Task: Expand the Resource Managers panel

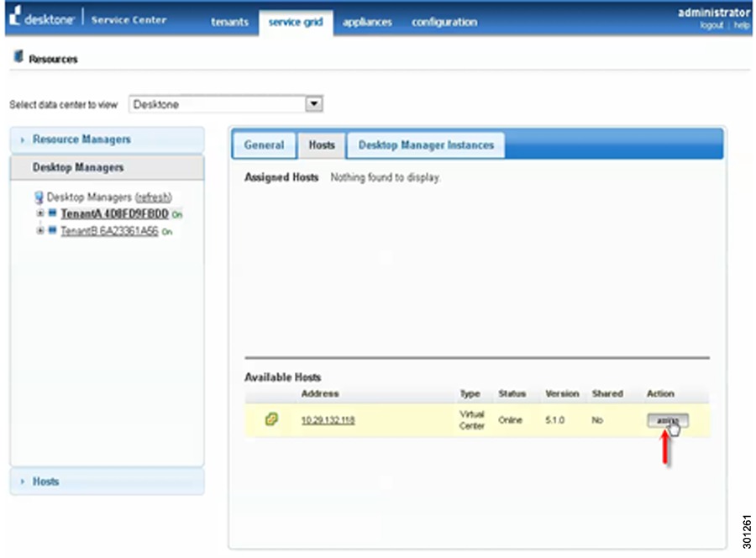Action: pos(107,139)
